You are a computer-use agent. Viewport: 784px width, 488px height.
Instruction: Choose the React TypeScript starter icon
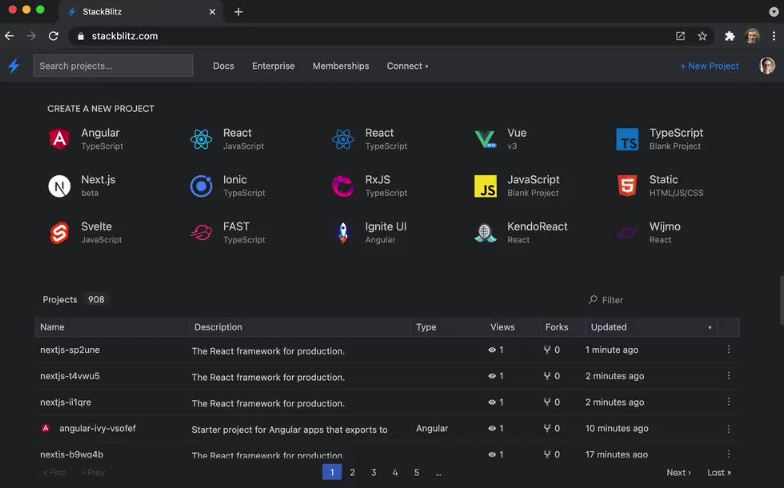point(343,139)
